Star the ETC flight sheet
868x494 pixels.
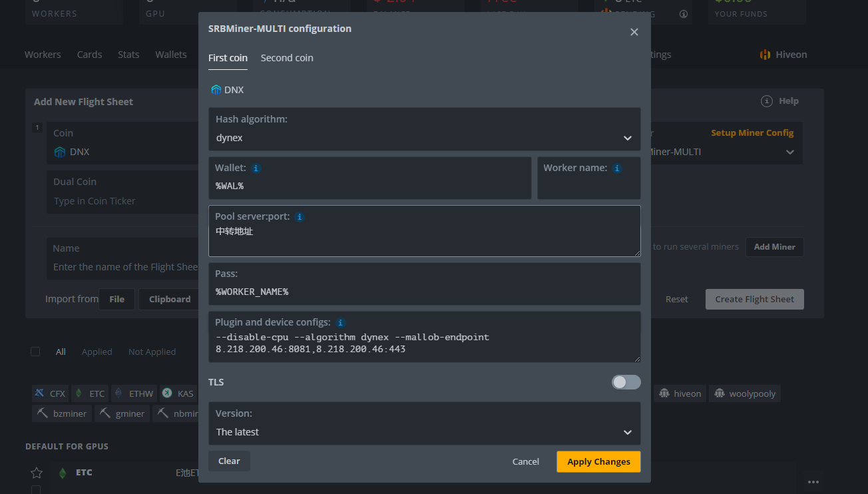coord(37,473)
